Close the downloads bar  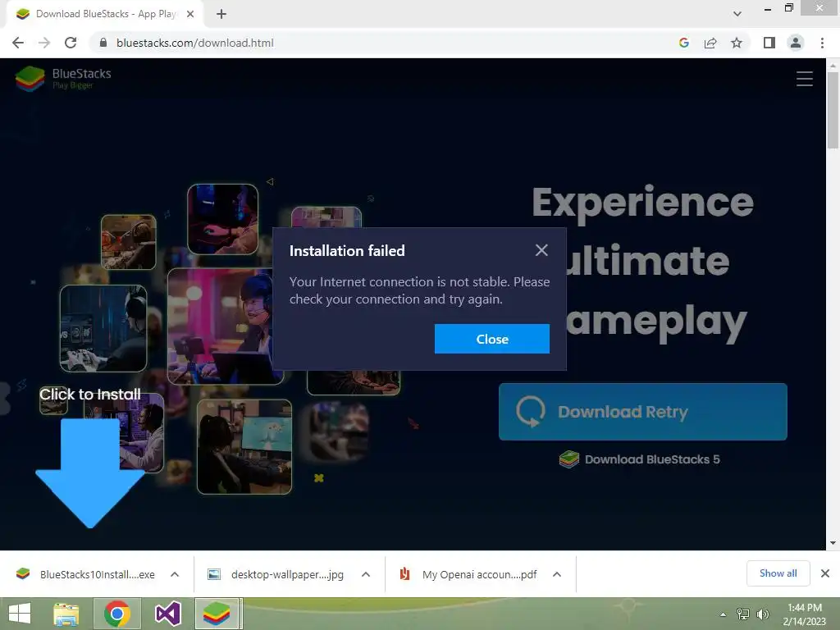point(825,573)
